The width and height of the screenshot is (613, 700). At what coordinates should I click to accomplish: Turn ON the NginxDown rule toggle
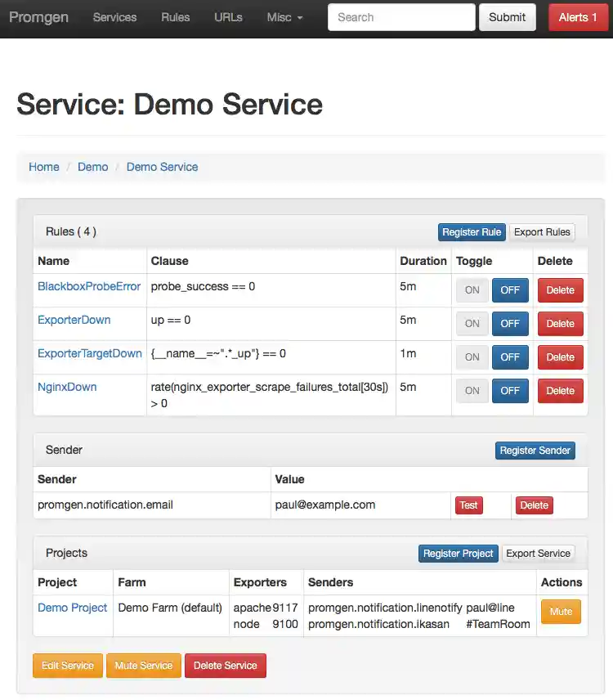[x=472, y=391]
